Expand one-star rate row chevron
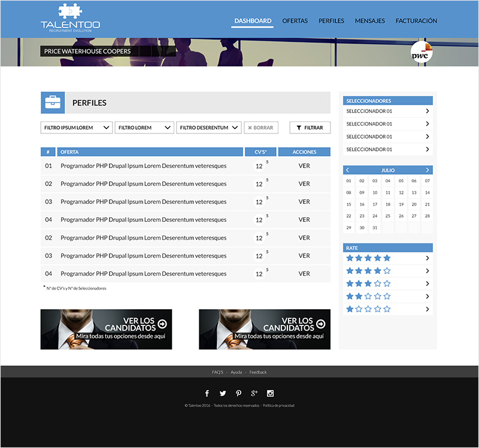 [x=428, y=309]
